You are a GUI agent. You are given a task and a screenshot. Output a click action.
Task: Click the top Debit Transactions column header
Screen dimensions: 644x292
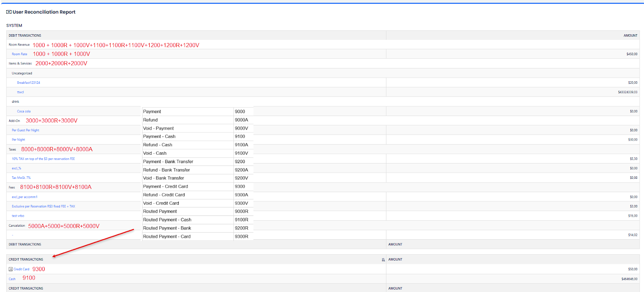[25, 35]
